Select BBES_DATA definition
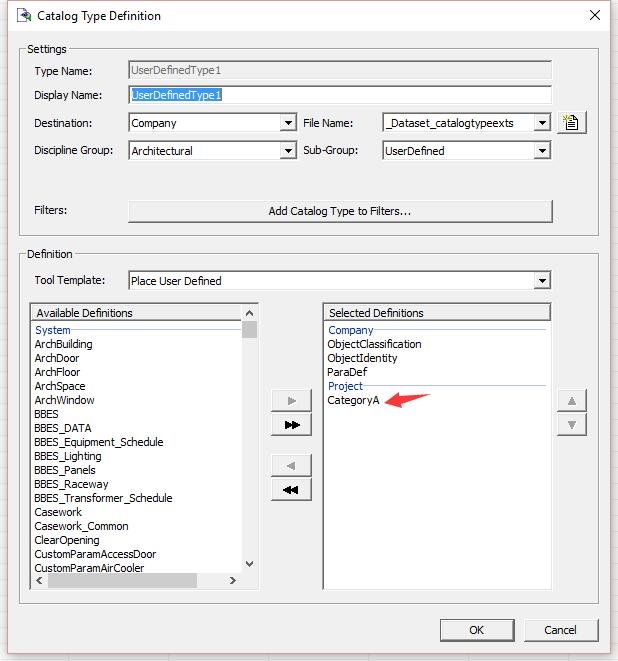 [x=62, y=428]
